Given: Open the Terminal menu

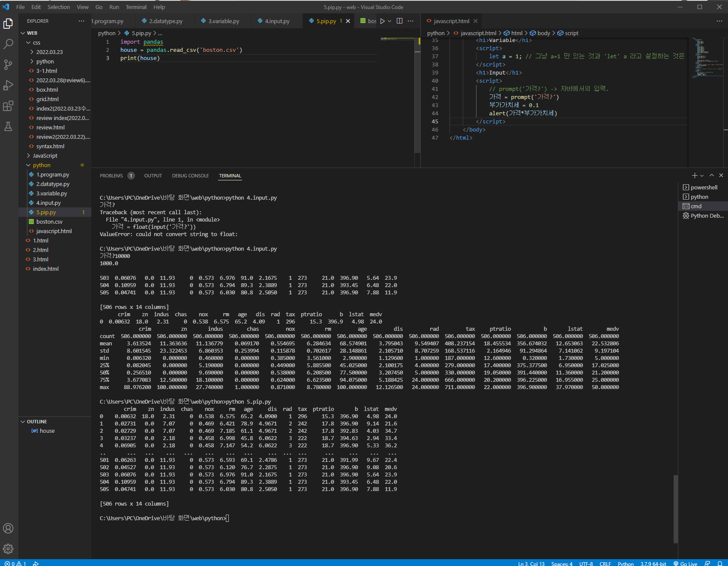Looking at the screenshot, I should pyautogui.click(x=136, y=7).
